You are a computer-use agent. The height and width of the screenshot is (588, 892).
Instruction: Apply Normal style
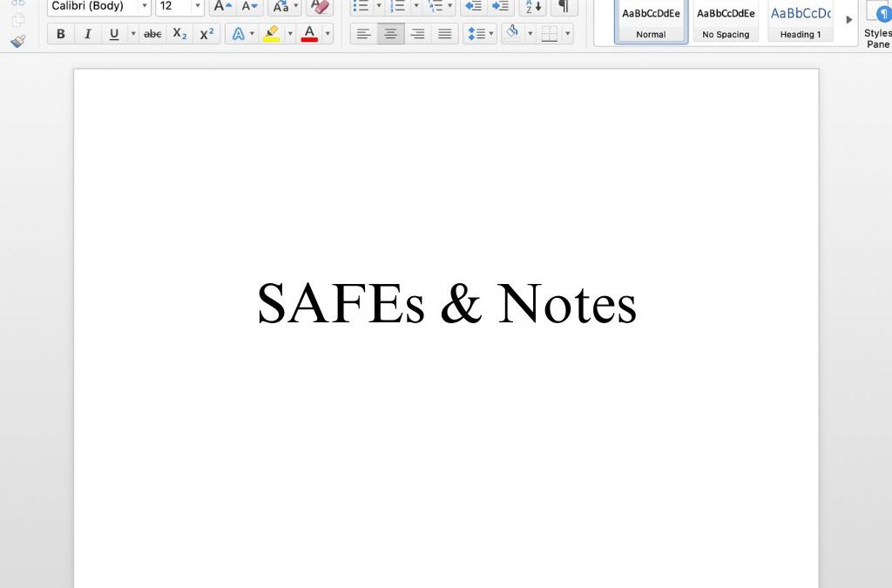click(651, 22)
